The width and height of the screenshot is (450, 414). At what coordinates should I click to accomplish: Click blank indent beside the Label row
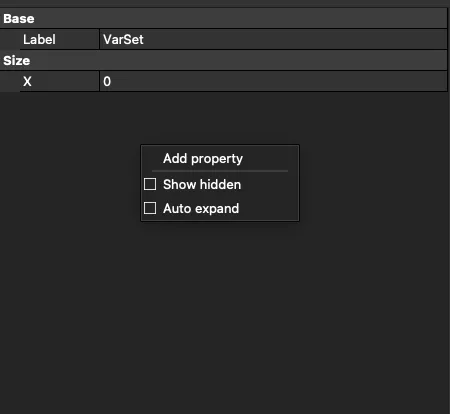point(10,39)
